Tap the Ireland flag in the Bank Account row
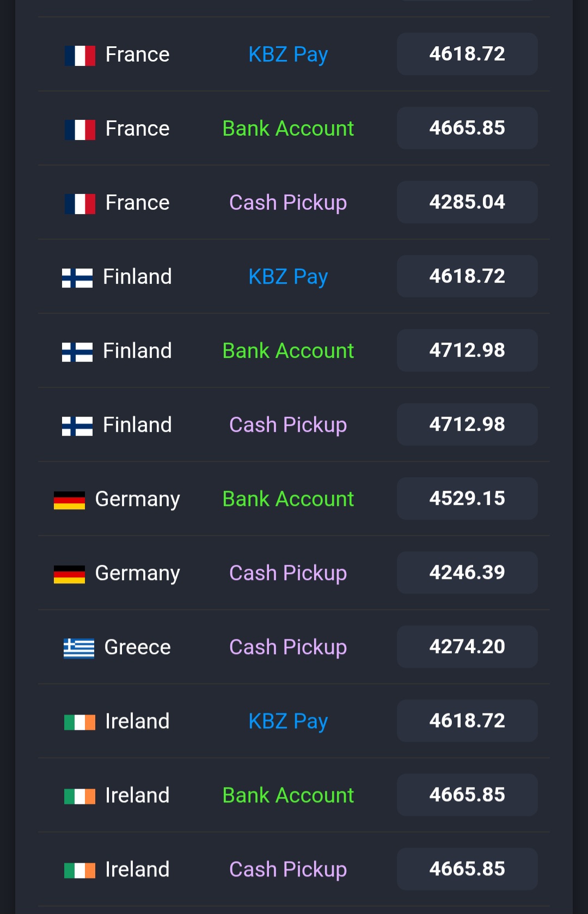The image size is (588, 914). (79, 796)
